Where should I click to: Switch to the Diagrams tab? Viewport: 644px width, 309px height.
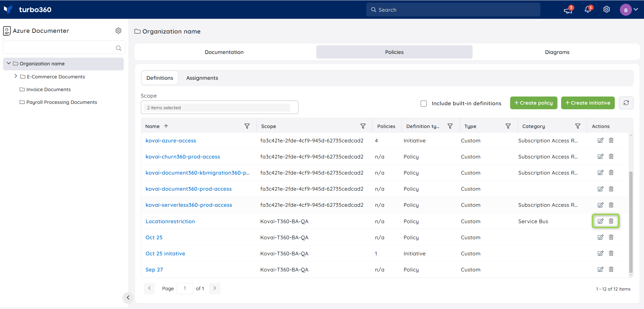pos(557,52)
